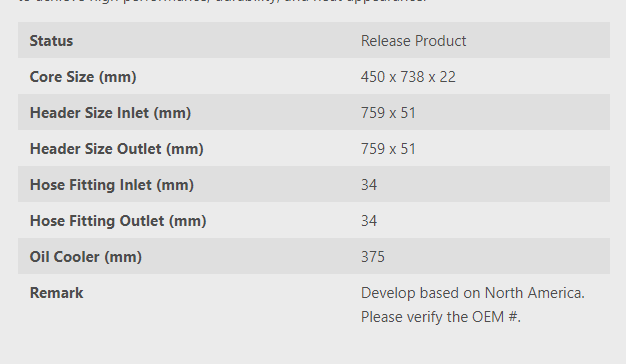Select the Hose Fitting Inlet value 34
Viewport: 626px width, 364px height.
point(369,185)
